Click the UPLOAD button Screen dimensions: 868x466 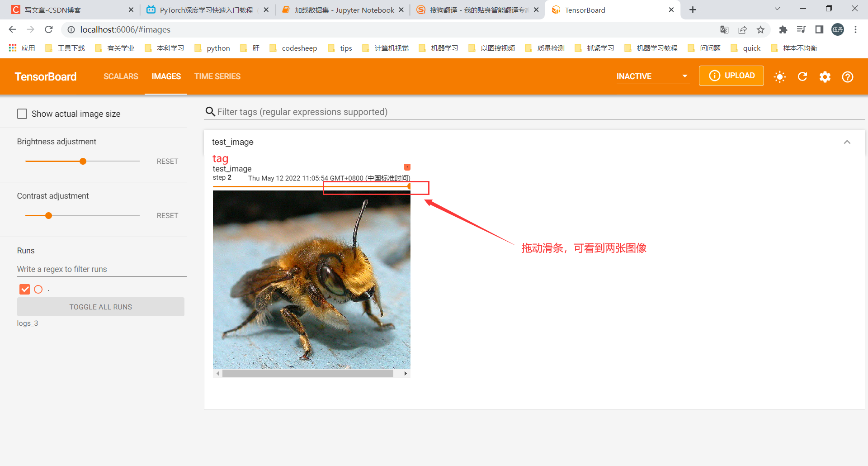731,76
